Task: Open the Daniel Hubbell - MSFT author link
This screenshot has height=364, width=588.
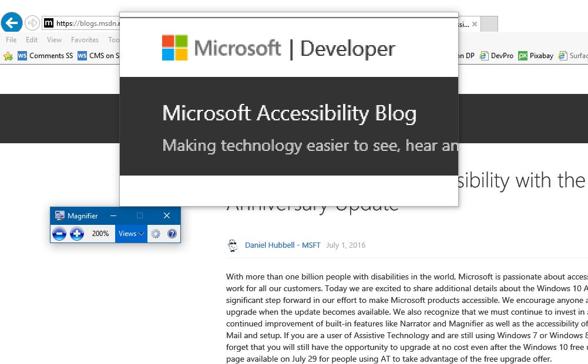Action: (x=283, y=245)
